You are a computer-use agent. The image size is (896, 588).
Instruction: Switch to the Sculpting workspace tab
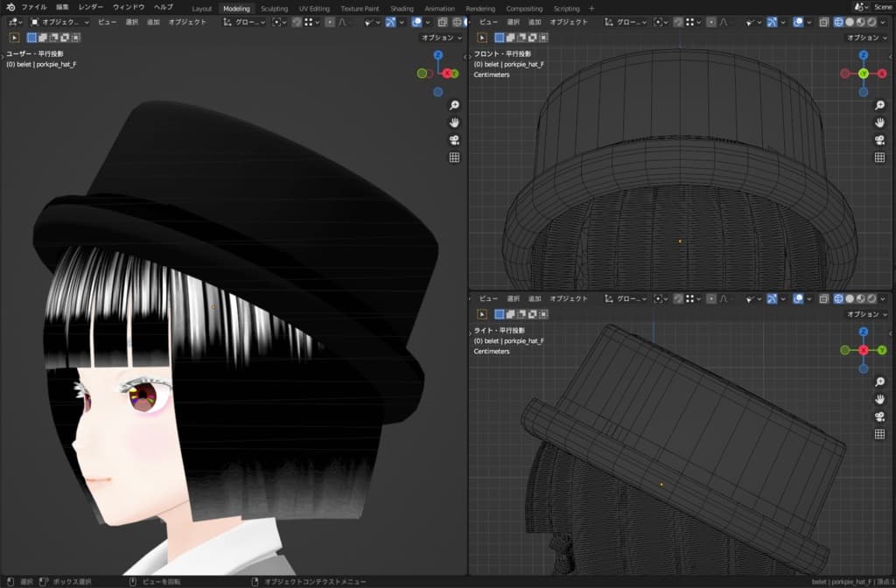tap(274, 8)
